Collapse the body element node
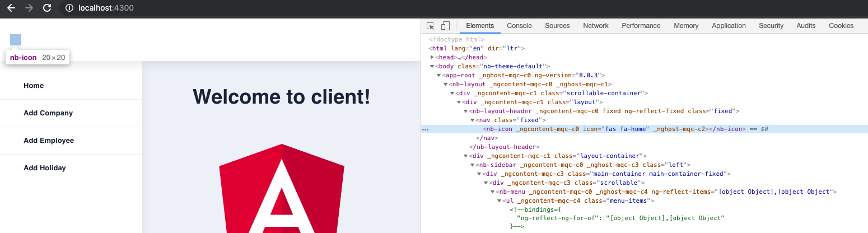This screenshot has width=868, height=233. 432,66
